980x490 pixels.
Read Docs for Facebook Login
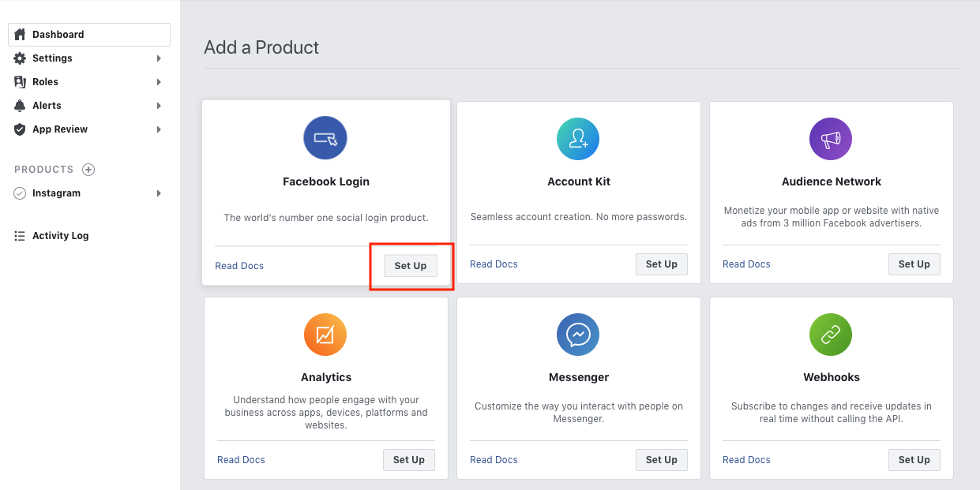pos(239,266)
